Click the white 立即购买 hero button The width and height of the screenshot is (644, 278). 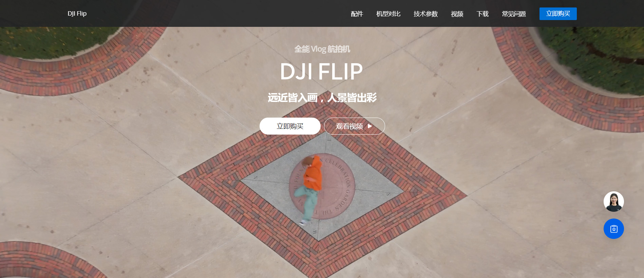tap(290, 126)
